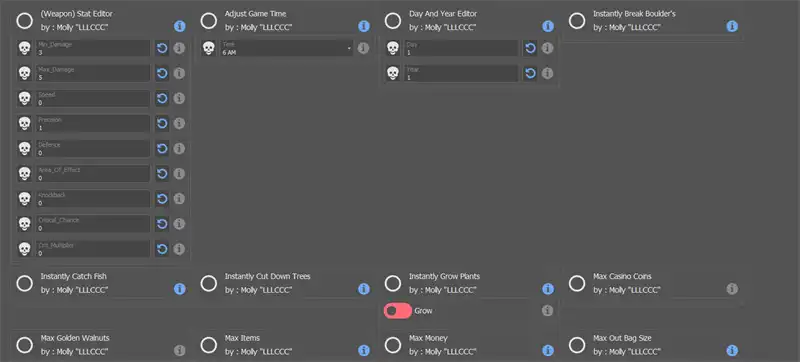This screenshot has height=362, width=800.
Task: Click the gray info icon beside the Time dropdown
Action: pyautogui.click(x=363, y=48)
